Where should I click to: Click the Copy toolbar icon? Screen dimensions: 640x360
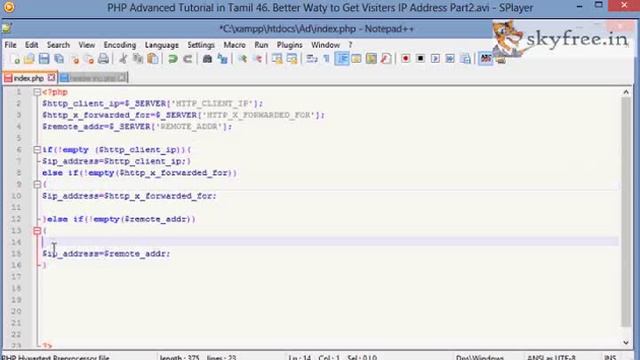tap(138, 59)
